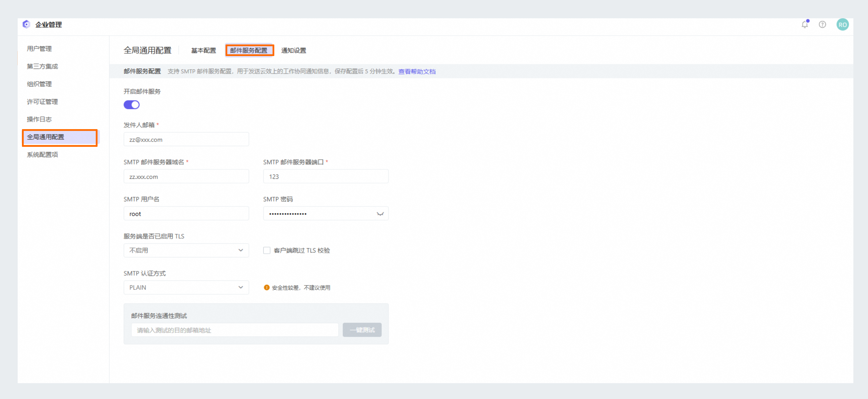Open 许可证管理 in sidebar
Screen dimensions: 868x399
(x=42, y=102)
